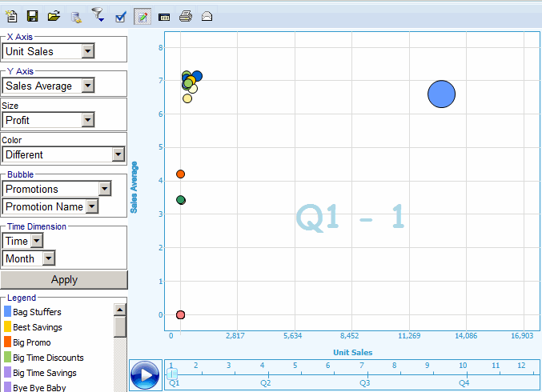This screenshot has height=392, width=542.
Task: Click the Best Savings legend color swatch
Action: pyautogui.click(x=7, y=326)
